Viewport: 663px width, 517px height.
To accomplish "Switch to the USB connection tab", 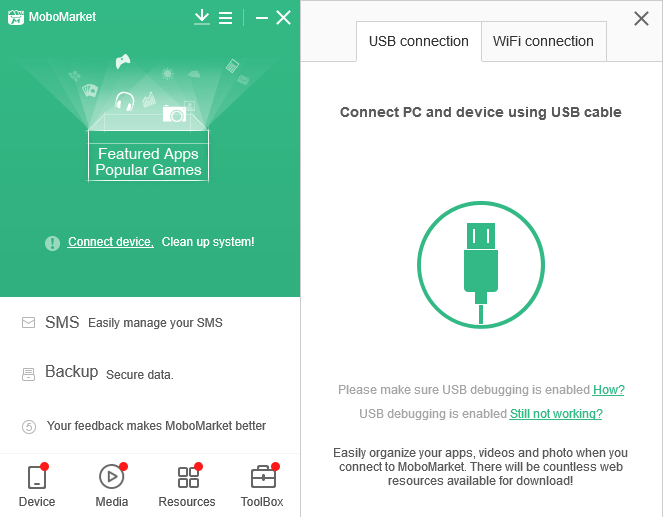I will click(x=419, y=41).
